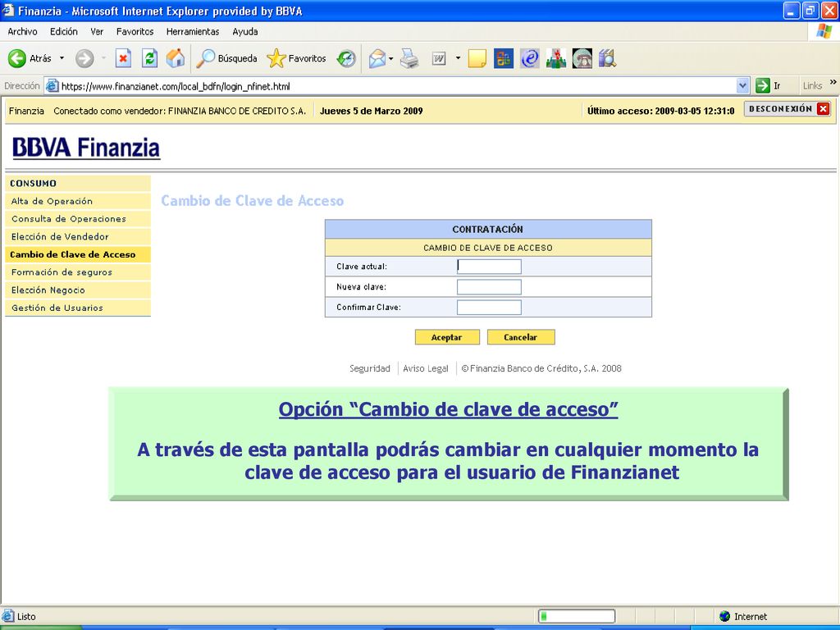Screen dimensions: 840x630
Task: Click the CONTRATACIÓN form header
Action: (488, 230)
